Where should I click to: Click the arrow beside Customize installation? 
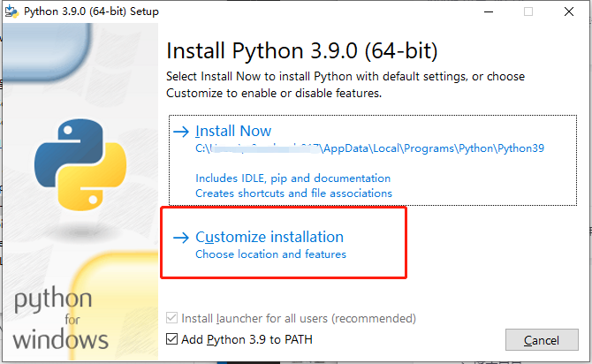[181, 237]
